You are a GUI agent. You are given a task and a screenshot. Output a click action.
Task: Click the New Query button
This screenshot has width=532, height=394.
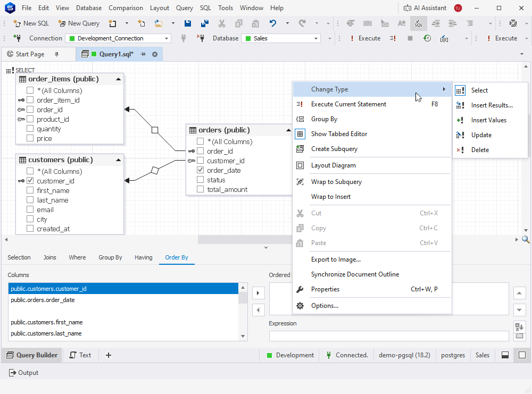pyautogui.click(x=79, y=23)
